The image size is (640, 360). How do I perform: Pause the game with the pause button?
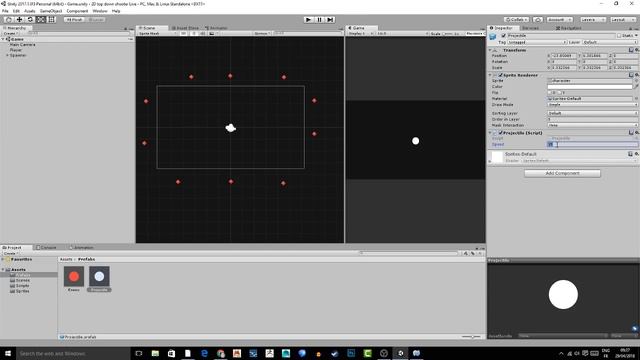(320, 20)
